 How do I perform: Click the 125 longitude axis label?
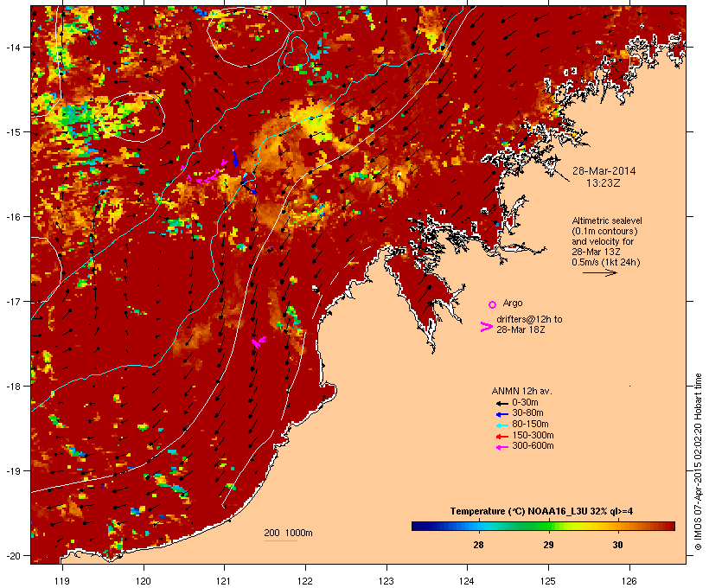[548, 581]
